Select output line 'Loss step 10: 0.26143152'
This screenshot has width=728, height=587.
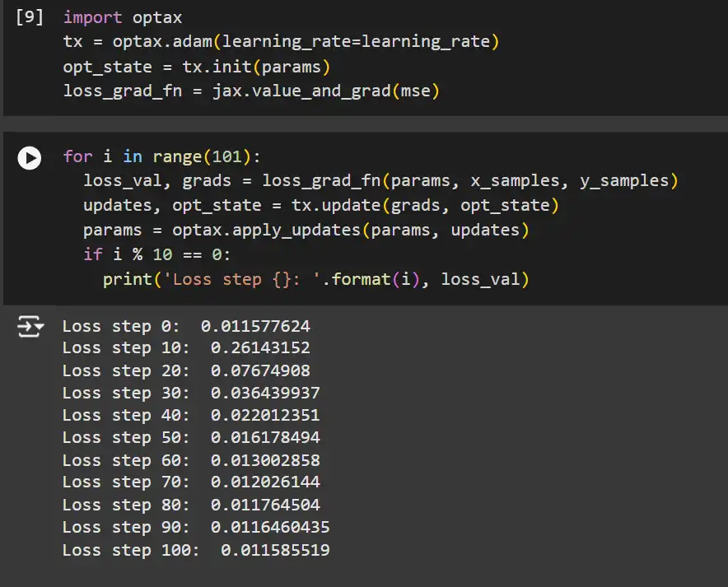[186, 348]
